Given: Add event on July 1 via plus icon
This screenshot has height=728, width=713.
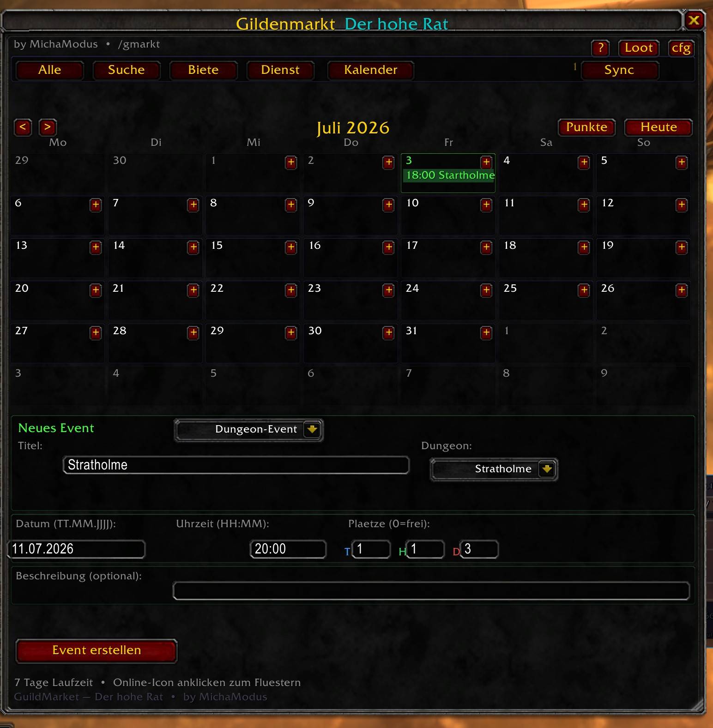Looking at the screenshot, I should coord(291,162).
